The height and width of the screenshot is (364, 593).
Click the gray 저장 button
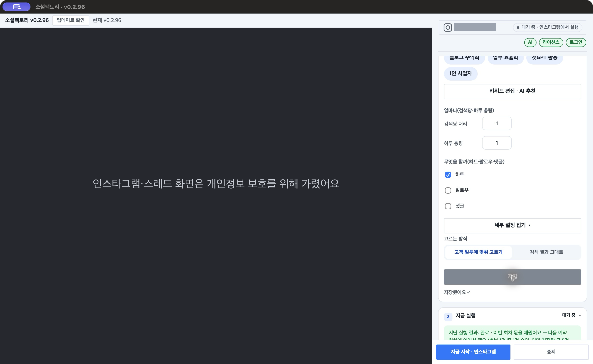(x=512, y=277)
